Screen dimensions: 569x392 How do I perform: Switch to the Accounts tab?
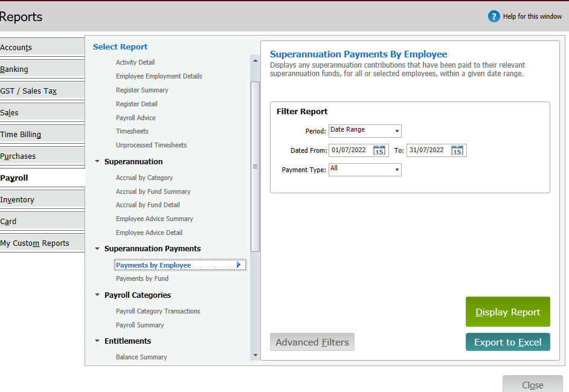(x=42, y=47)
